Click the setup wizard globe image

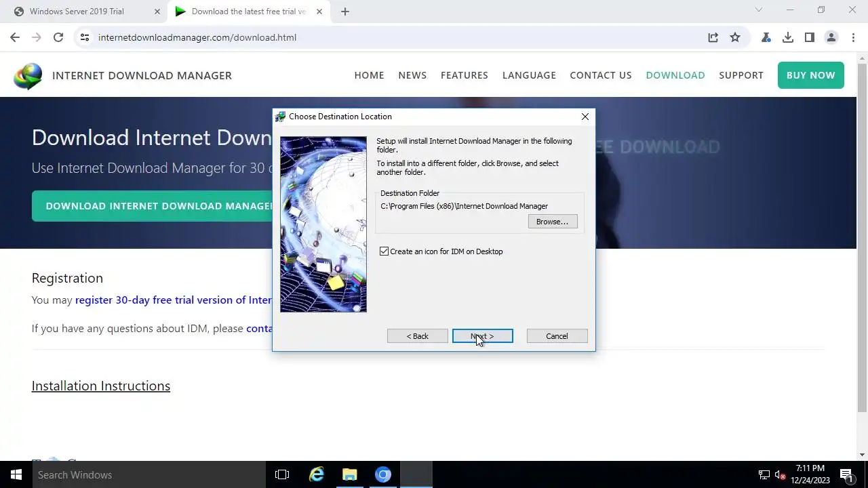coord(323,224)
